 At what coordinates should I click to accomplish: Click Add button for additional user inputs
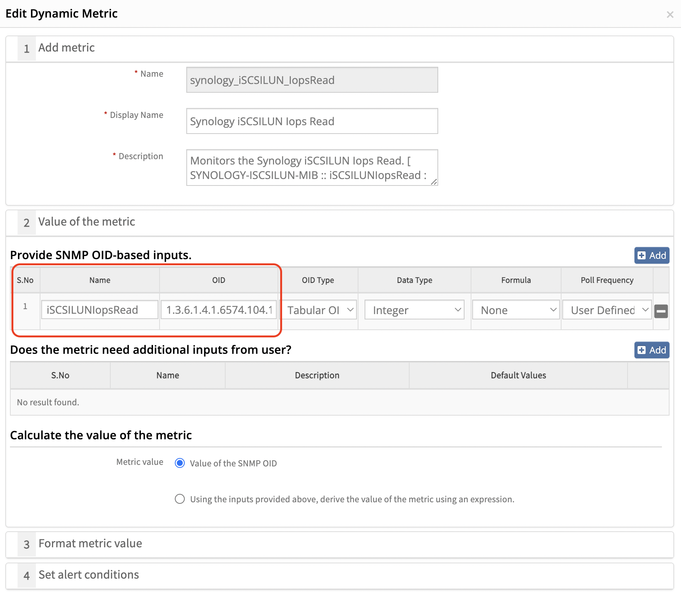click(x=652, y=350)
